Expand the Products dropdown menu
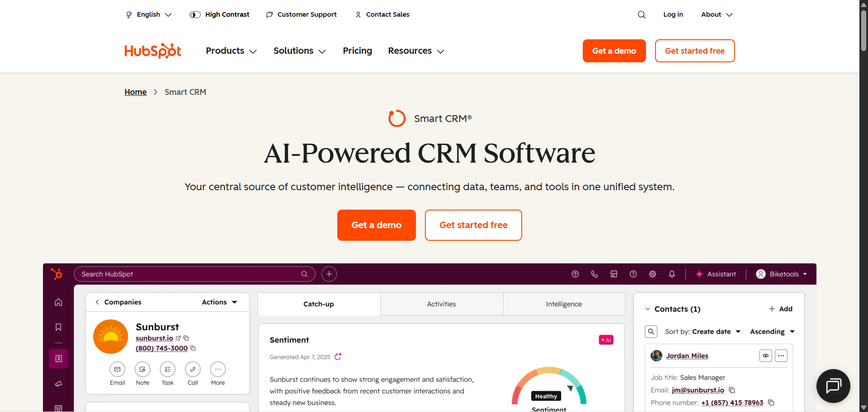This screenshot has height=412, width=868. point(231,51)
